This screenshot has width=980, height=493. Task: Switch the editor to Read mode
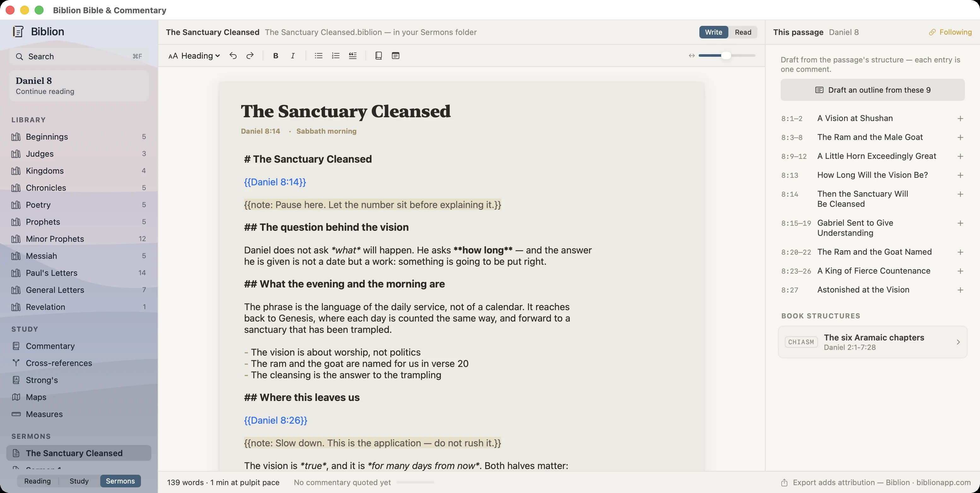click(x=743, y=32)
